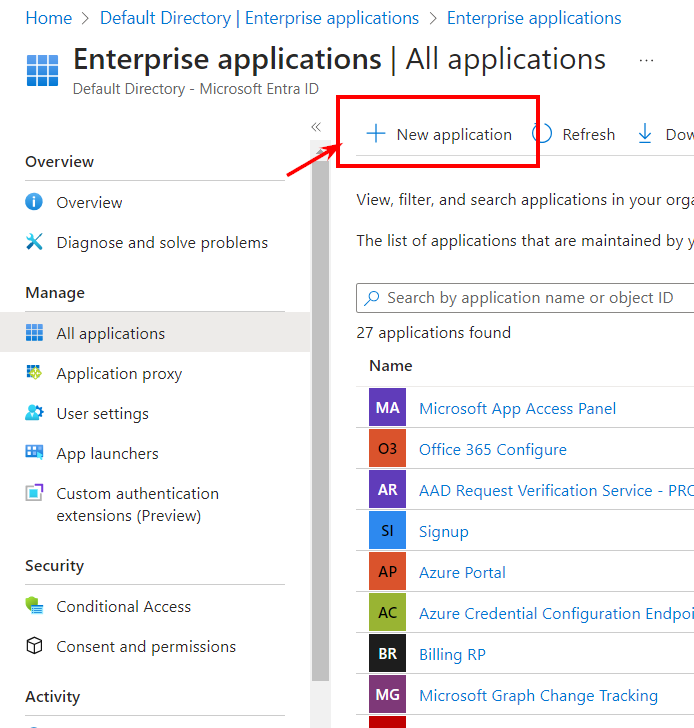The width and height of the screenshot is (694, 728).
Task: Click the O3 orange app tile
Action: click(387, 448)
